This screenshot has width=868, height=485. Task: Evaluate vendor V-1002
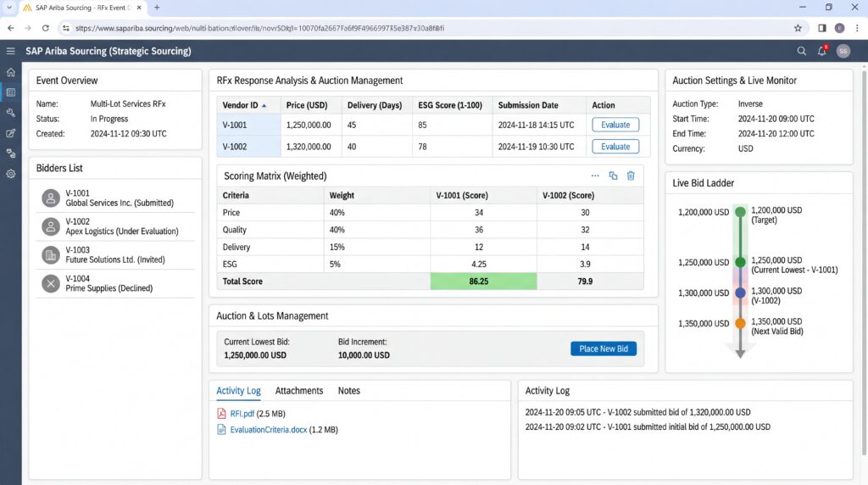[615, 147]
